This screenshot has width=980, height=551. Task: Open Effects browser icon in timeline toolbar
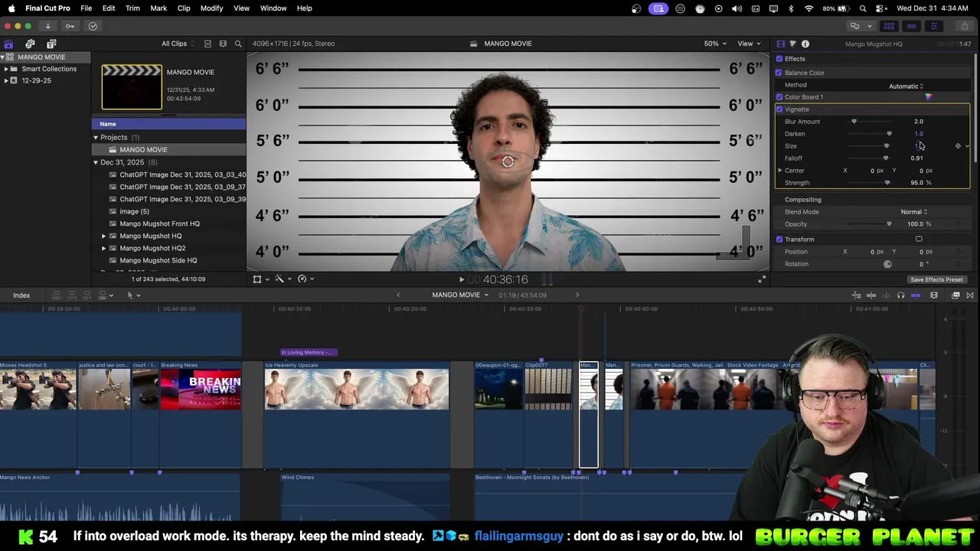tap(955, 295)
